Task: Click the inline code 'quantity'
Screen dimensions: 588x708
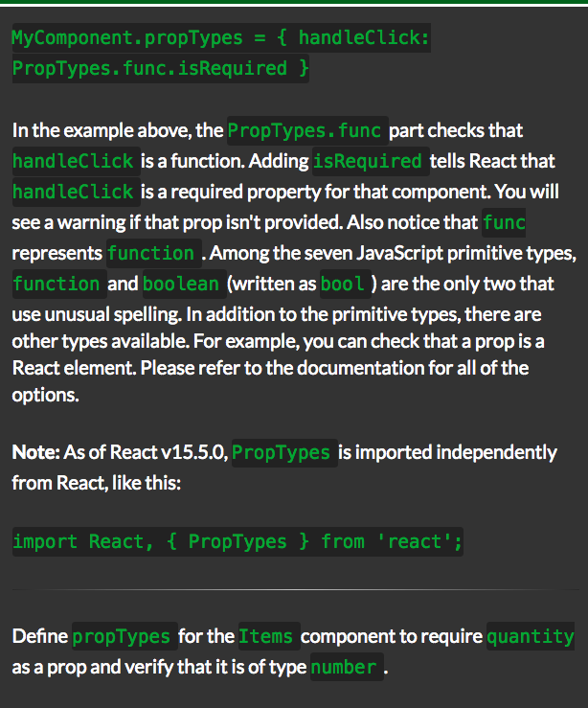Action: [x=531, y=636]
